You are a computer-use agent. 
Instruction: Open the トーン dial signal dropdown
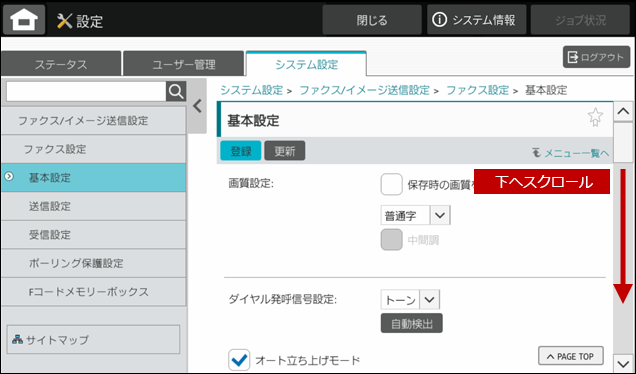click(410, 300)
